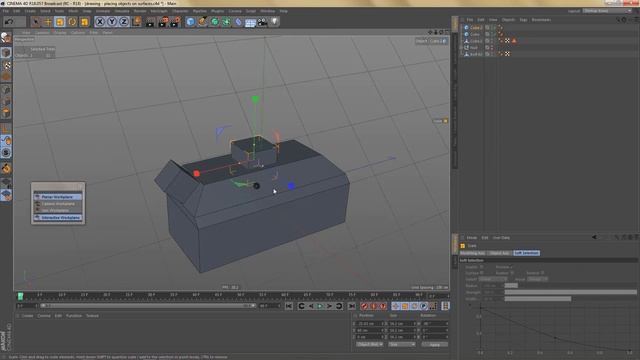This screenshot has height=360, width=640.
Task: Select the Move tool
Action: (48, 22)
